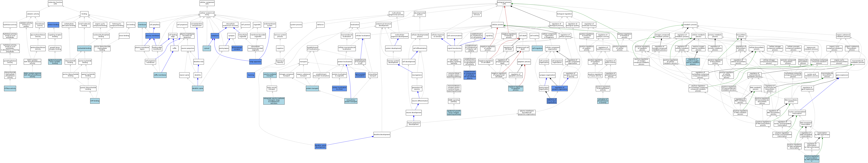Viewport: 868px width, 163px height.
Task: Click the 'catalytic activity' node
Action: coord(33,14)
